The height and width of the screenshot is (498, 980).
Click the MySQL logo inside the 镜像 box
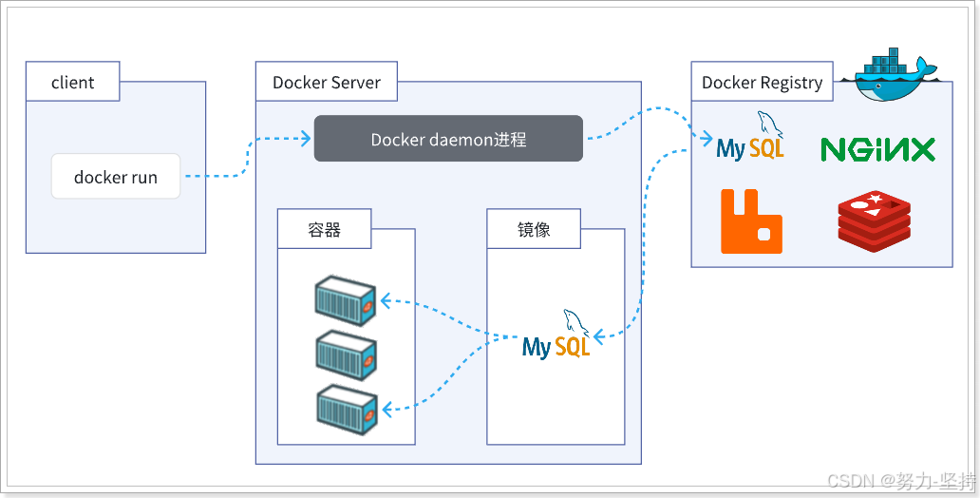[x=556, y=334]
